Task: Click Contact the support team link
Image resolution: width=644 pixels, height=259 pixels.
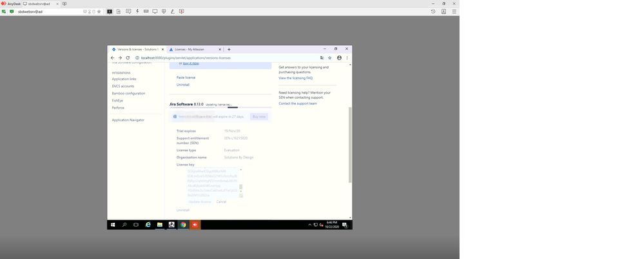Action: (297, 103)
